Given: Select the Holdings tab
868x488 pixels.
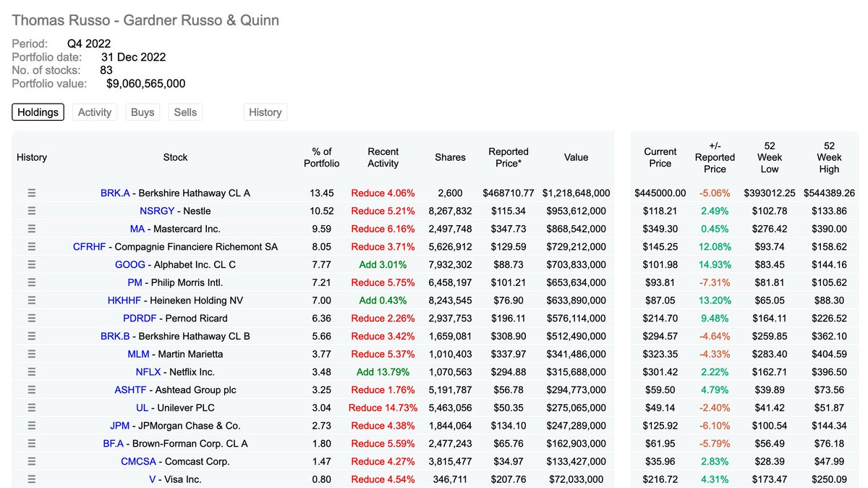Looking at the screenshot, I should [x=38, y=112].
